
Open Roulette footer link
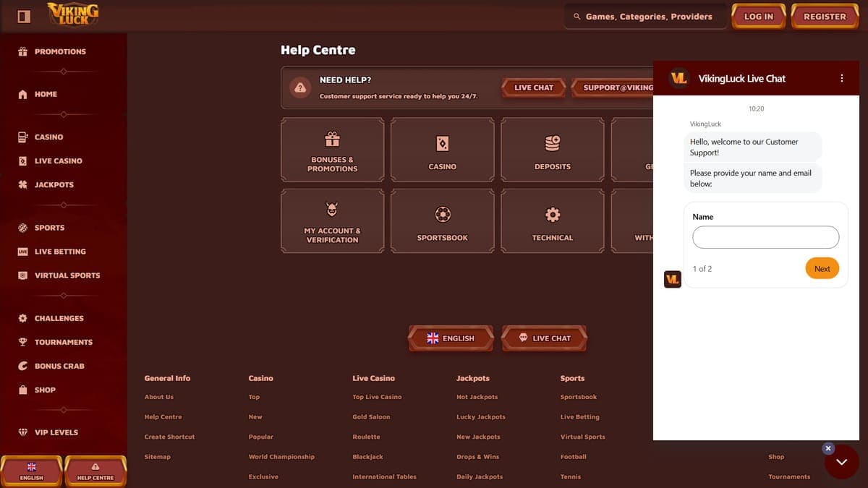366,437
